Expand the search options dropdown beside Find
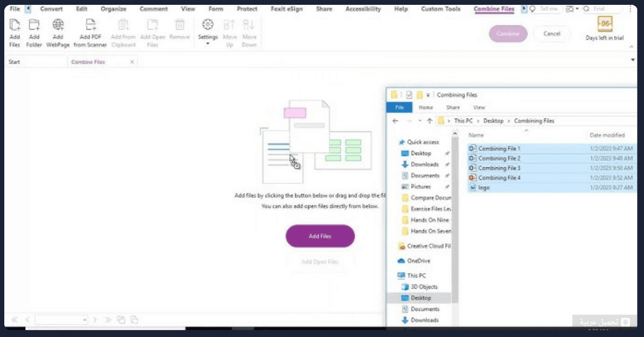This screenshot has width=644, height=337. [x=577, y=9]
